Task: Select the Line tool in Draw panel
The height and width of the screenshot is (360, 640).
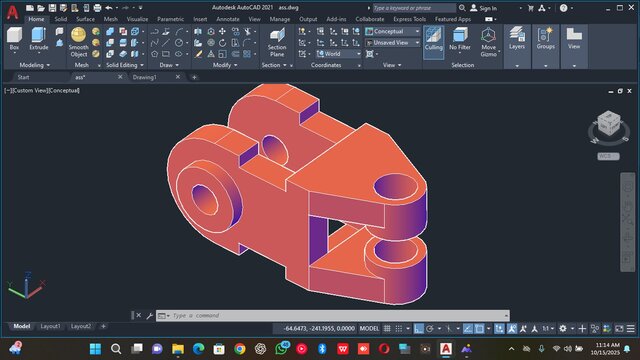Action: [x=166, y=42]
